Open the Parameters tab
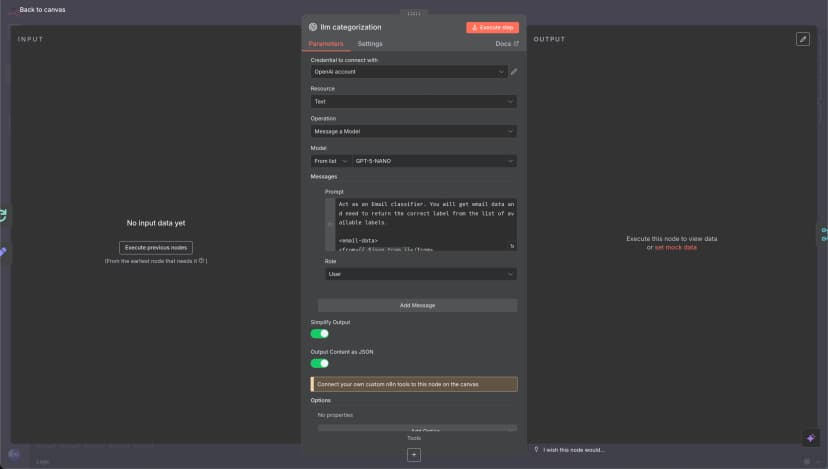This screenshot has height=469, width=828. (326, 44)
